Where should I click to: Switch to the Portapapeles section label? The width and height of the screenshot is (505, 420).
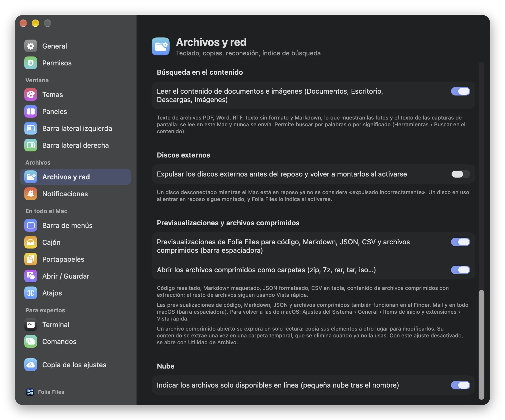(x=63, y=259)
